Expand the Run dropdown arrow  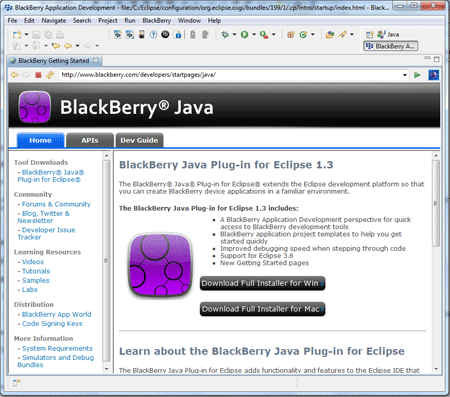tap(254, 34)
